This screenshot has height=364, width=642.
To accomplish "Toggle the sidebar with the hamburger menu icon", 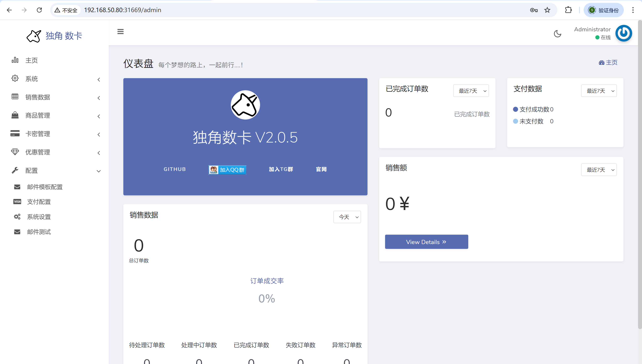I will [120, 32].
